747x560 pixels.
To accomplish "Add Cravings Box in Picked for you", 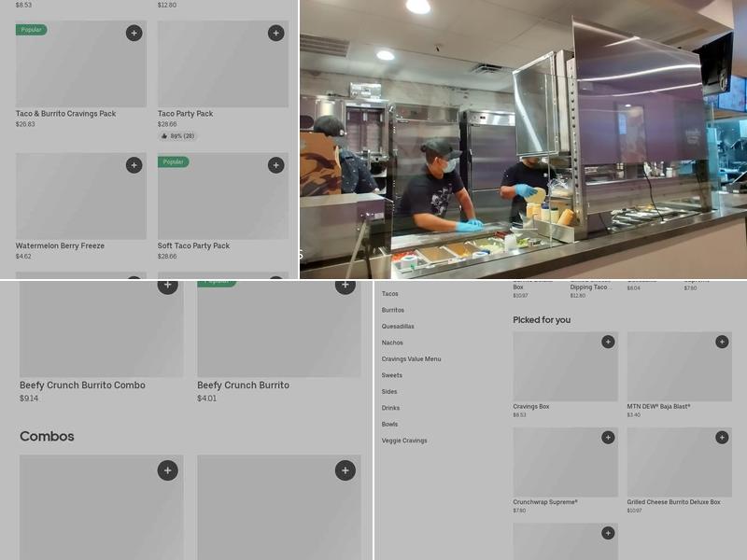I will pyautogui.click(x=608, y=342).
